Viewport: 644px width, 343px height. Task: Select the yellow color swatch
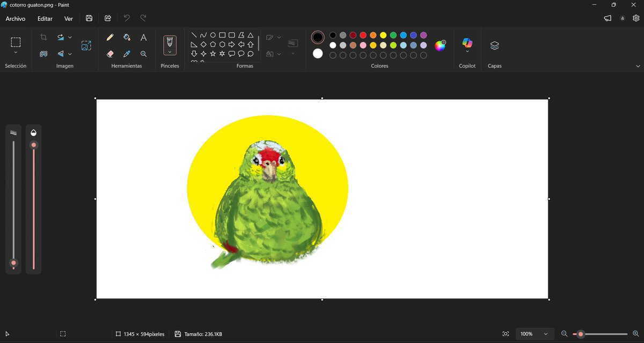pos(383,35)
